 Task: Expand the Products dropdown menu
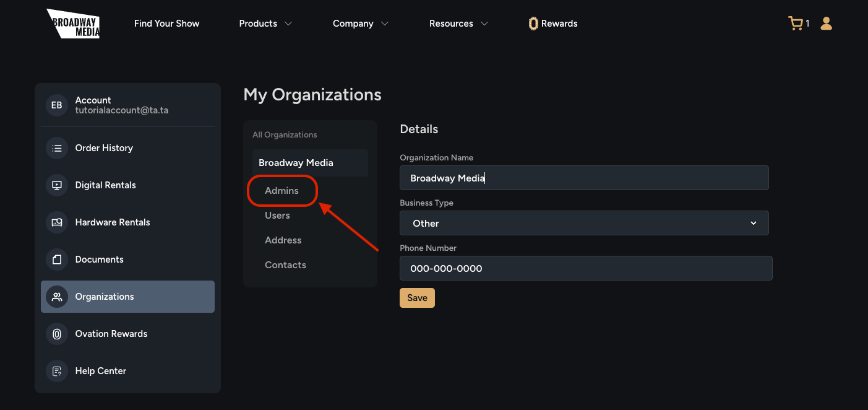coord(265,23)
